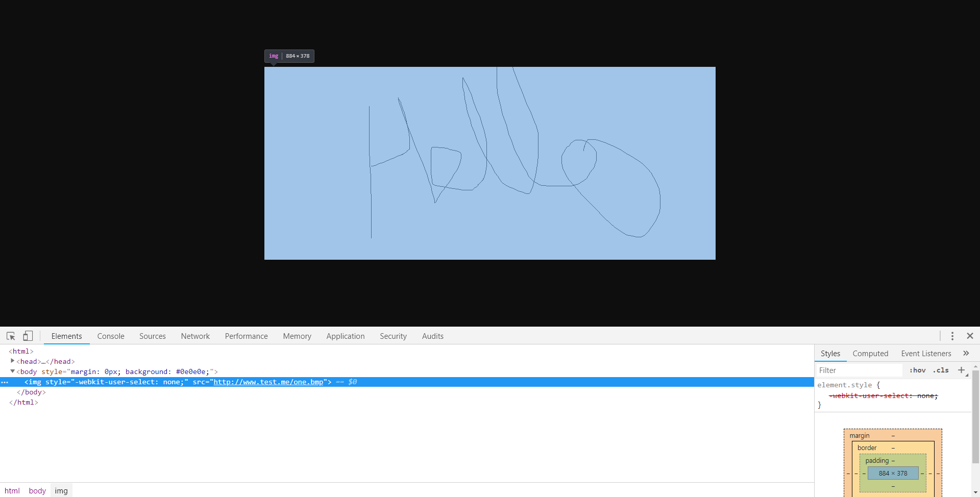Click the ellipsis beside the selected img node
This screenshot has height=497, width=980.
point(5,382)
